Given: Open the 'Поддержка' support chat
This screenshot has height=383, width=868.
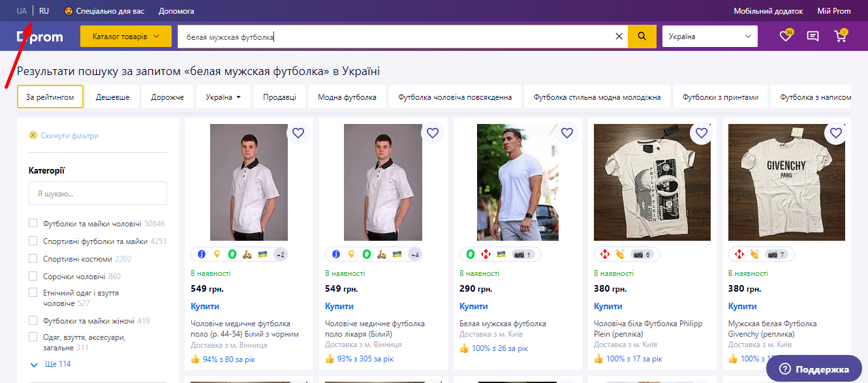Looking at the screenshot, I should 813,369.
